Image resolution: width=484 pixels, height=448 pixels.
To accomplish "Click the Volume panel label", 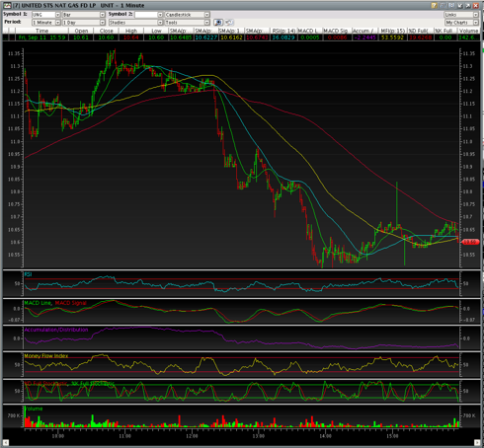I will [34, 409].
